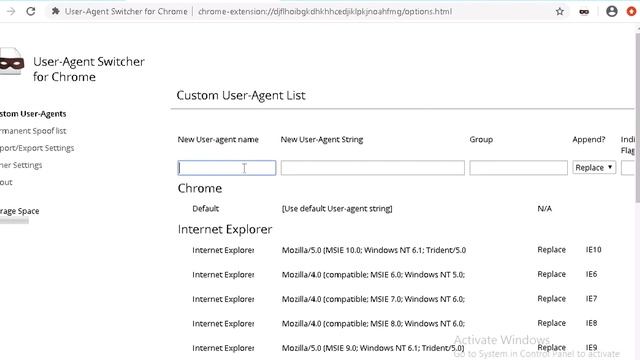Open the Append Replace dropdown
This screenshot has width=640, height=360.
[x=594, y=168]
